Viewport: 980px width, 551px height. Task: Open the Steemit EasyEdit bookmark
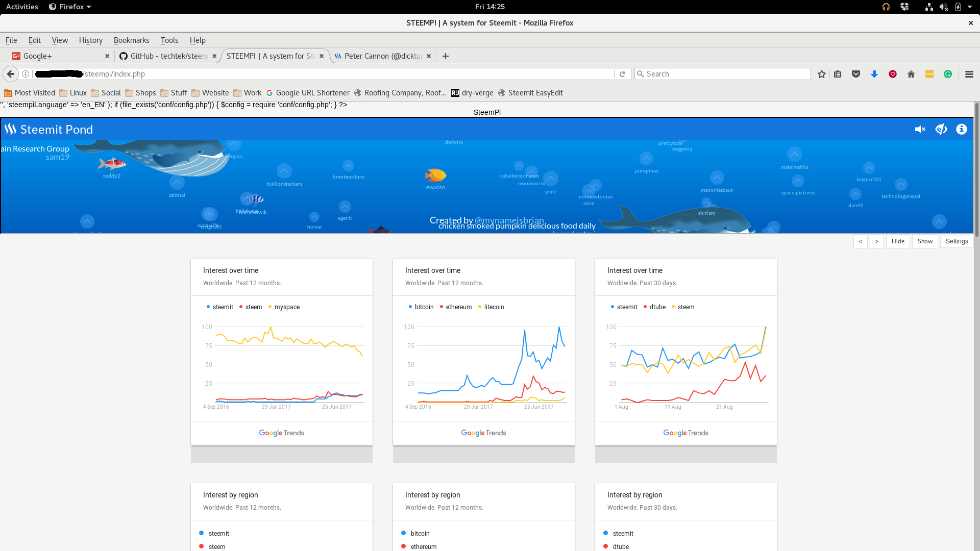pyautogui.click(x=530, y=93)
